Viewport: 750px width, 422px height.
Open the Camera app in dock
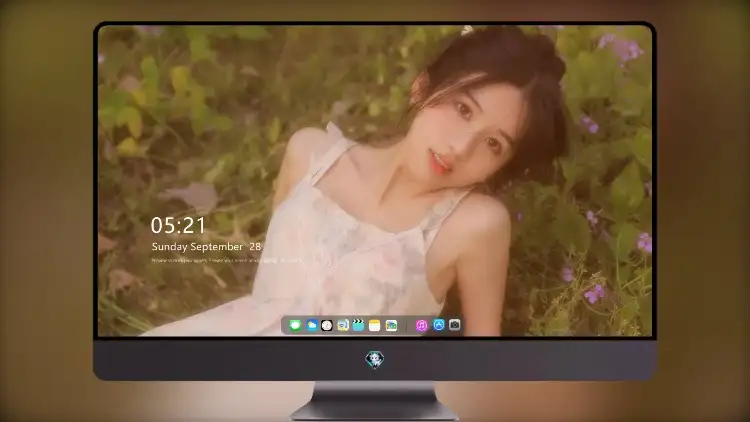(455, 325)
